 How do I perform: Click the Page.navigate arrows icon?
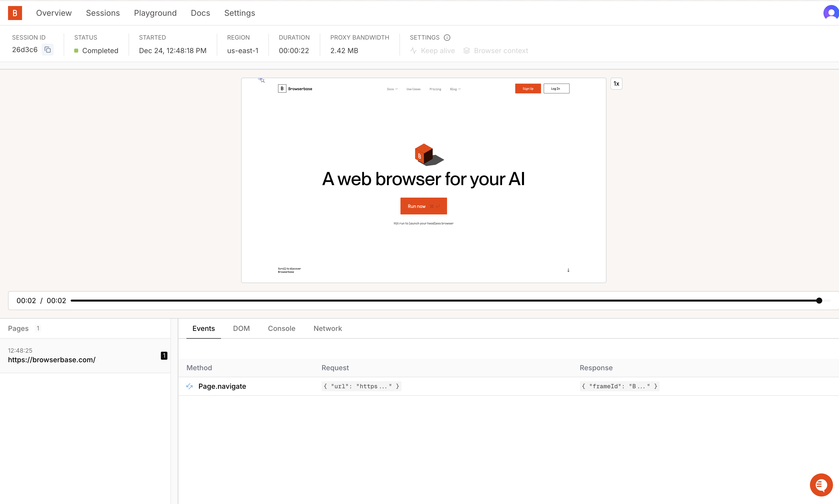click(x=189, y=386)
